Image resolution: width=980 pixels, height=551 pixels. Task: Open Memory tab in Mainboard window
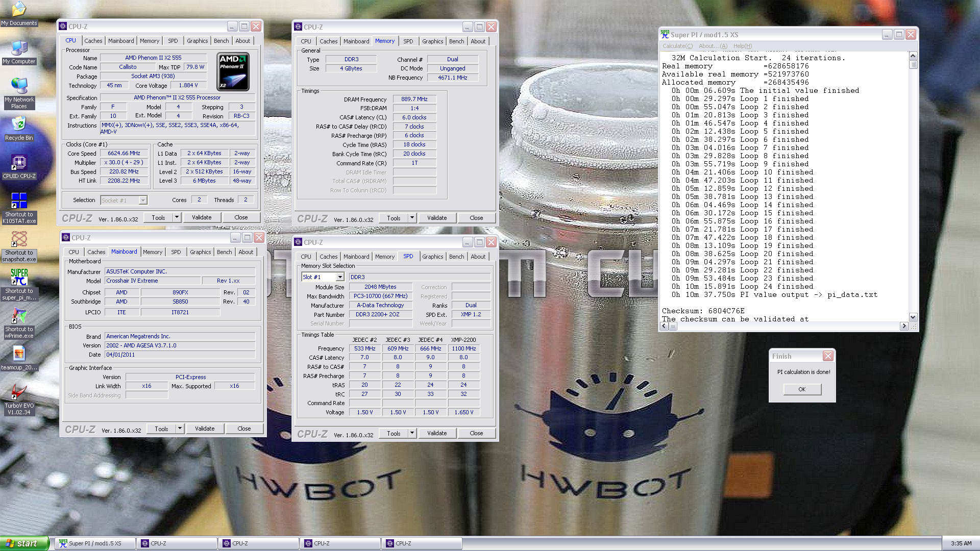pos(152,252)
